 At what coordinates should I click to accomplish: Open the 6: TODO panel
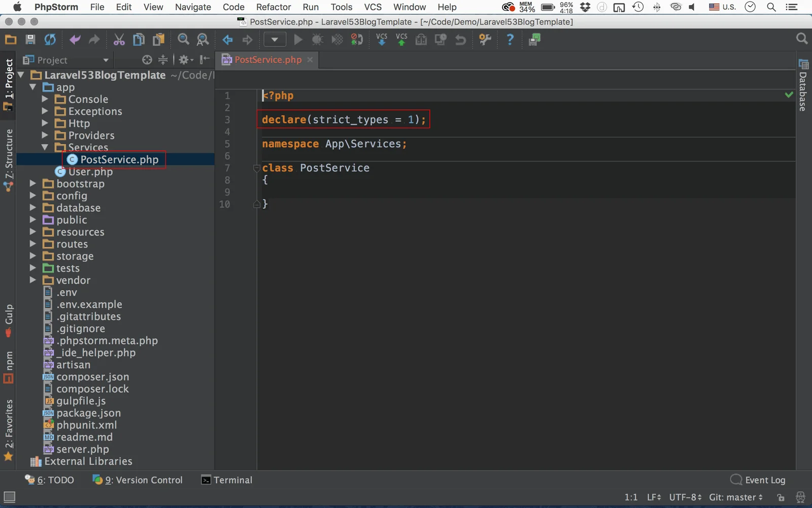(x=50, y=480)
